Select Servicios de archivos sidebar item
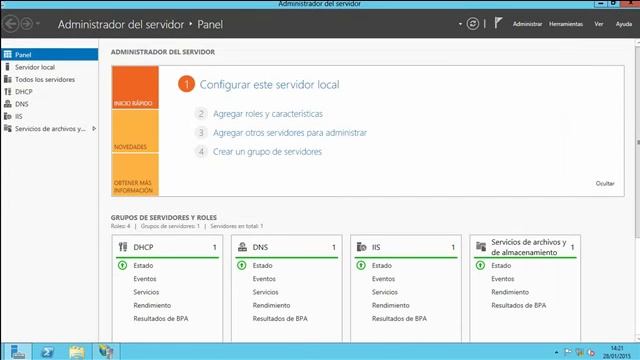The width and height of the screenshot is (640, 360). coord(49,129)
